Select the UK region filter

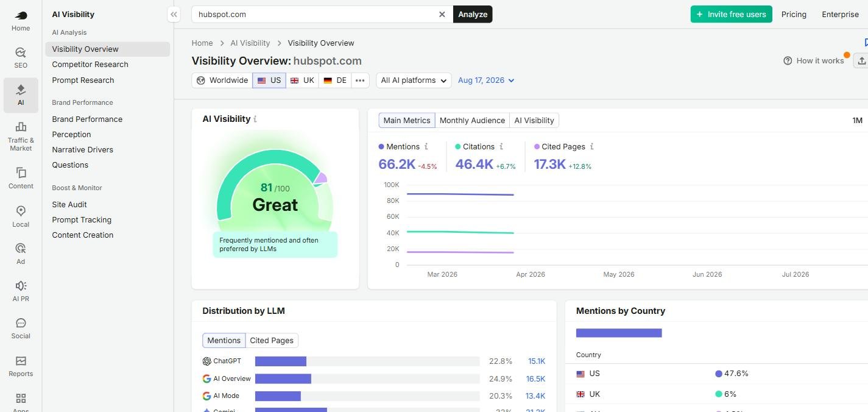(x=302, y=80)
